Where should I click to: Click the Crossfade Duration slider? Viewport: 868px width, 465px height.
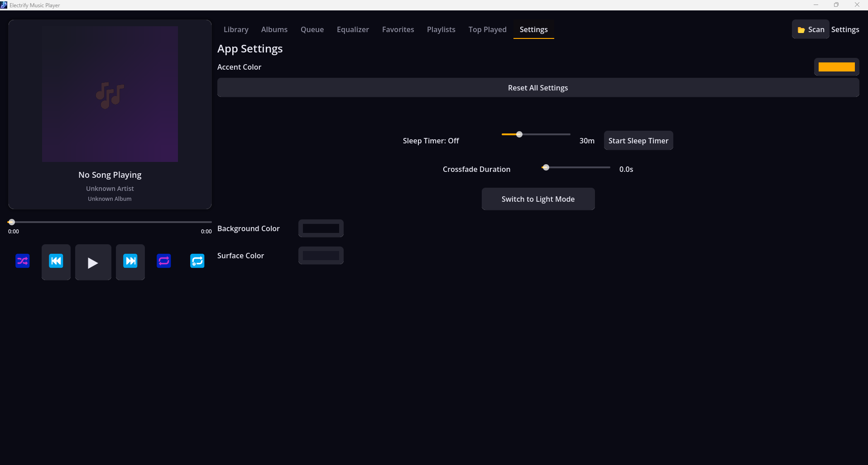(576, 167)
